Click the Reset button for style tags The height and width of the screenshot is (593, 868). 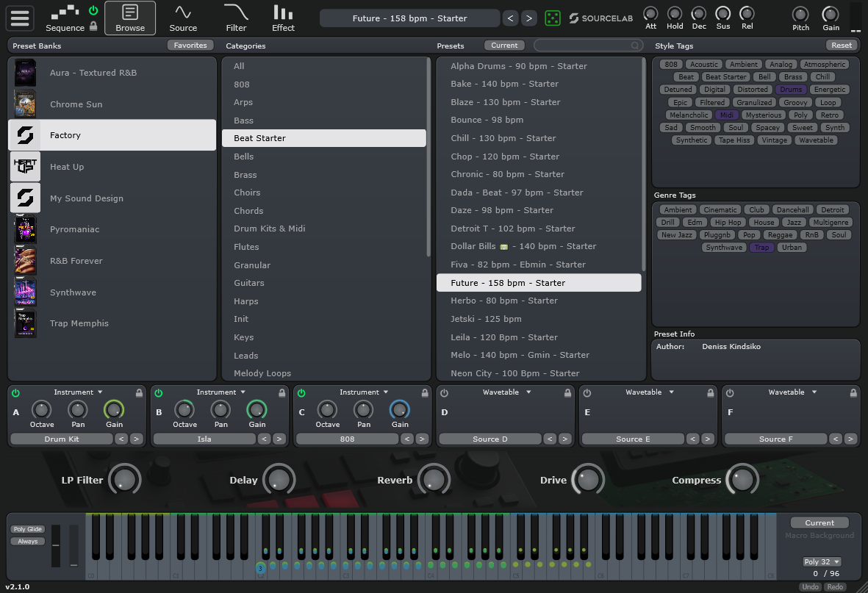tap(840, 45)
